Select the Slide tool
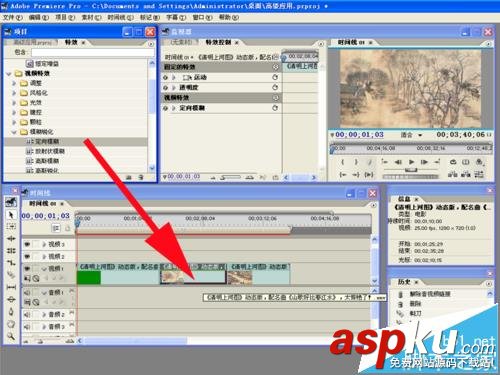This screenshot has height=375, width=500. tap(11, 299)
